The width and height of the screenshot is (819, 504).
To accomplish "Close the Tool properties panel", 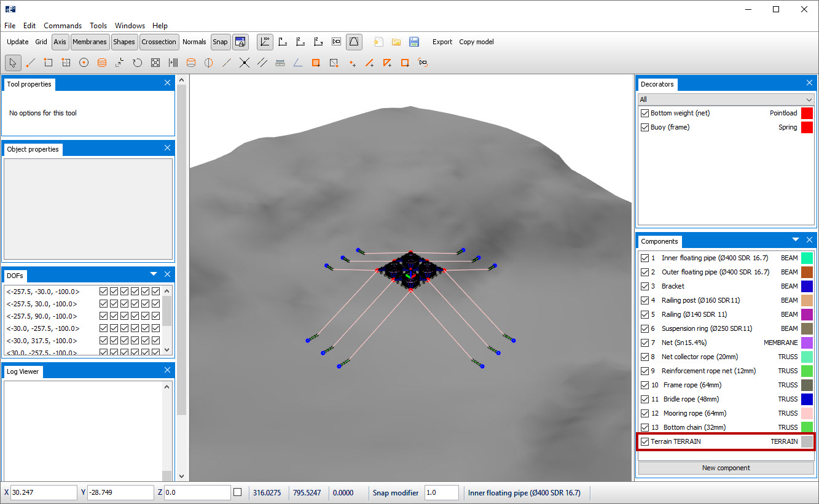I will (x=167, y=83).
